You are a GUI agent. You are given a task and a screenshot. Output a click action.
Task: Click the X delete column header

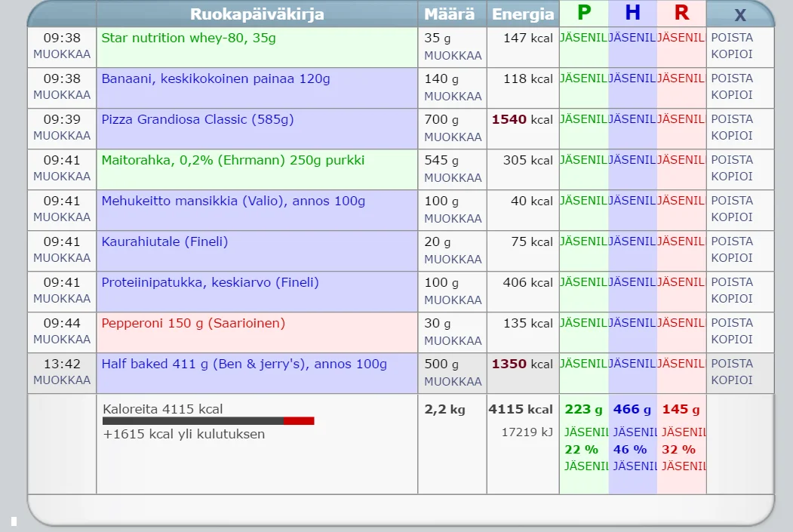point(740,15)
